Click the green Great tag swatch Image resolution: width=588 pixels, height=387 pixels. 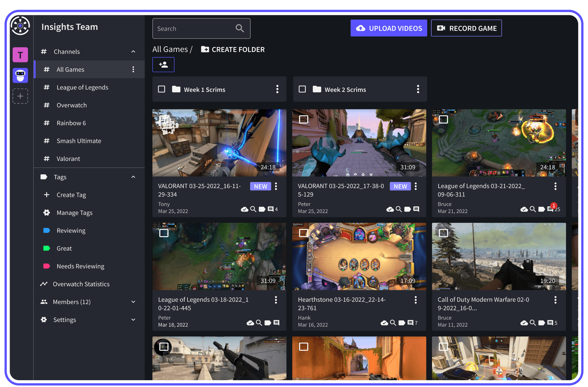(46, 248)
